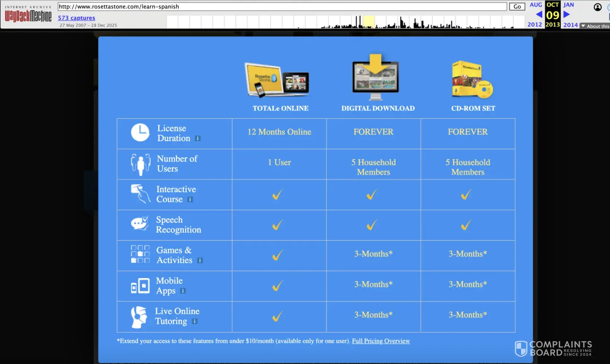Click the OCT 09 2013 capture date
Screen dimensions: 610x364
pos(552,15)
